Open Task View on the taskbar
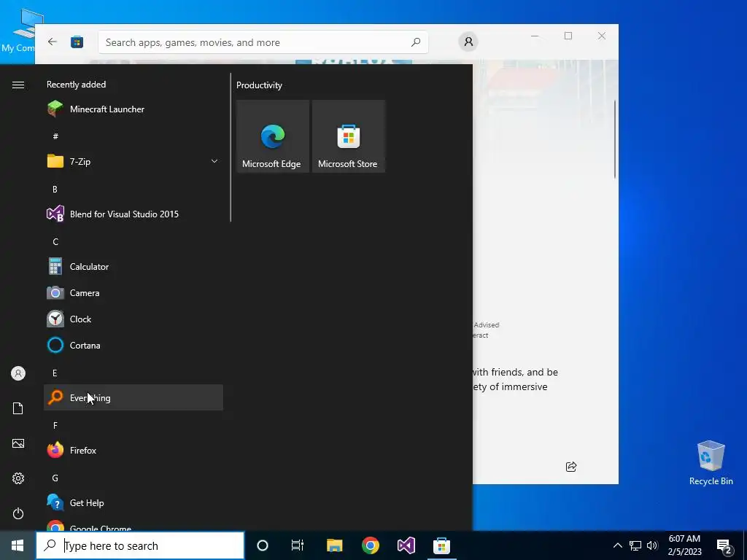Viewport: 747px width, 560px height. tap(298, 545)
